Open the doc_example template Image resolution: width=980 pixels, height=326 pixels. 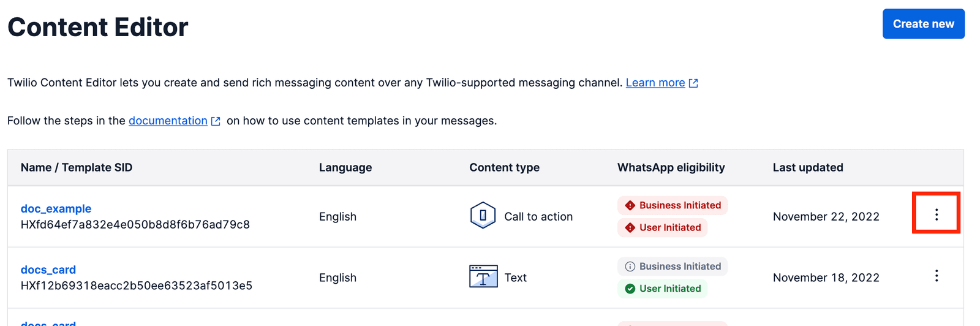[56, 208]
